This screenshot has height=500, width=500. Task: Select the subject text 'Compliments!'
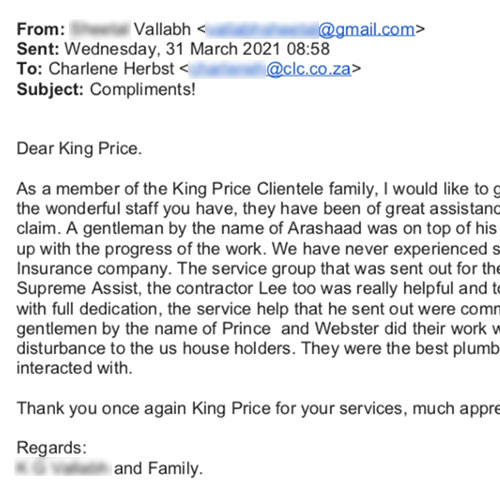pos(143,89)
